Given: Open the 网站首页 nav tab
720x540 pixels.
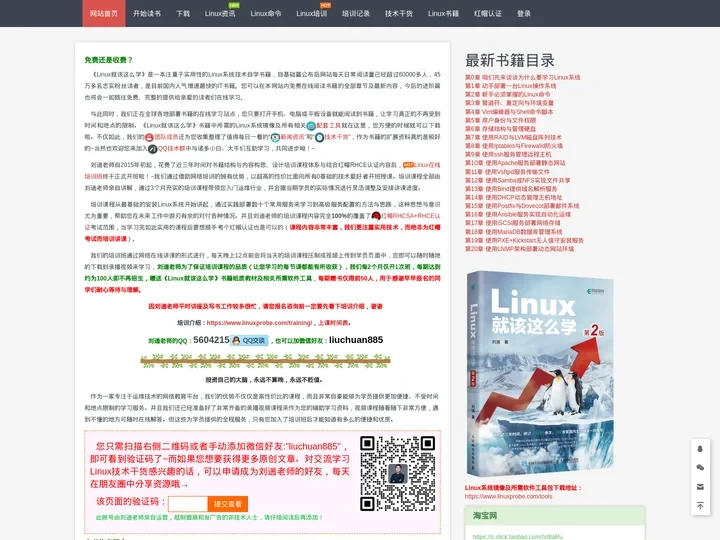Looking at the screenshot, I should coord(104,13).
